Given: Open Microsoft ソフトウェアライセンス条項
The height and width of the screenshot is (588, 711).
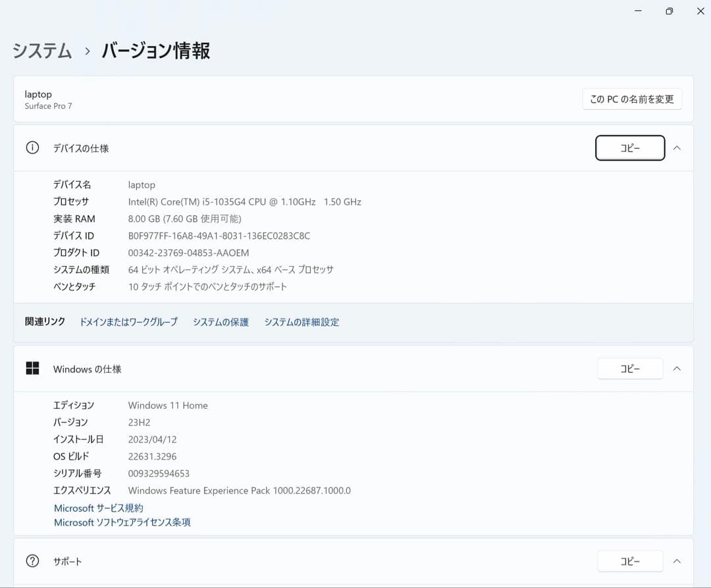Looking at the screenshot, I should click(122, 522).
